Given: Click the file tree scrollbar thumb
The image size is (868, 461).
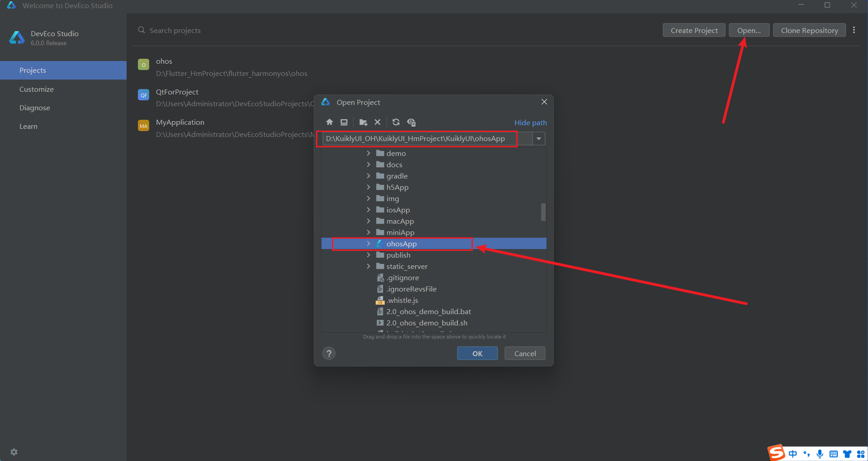Looking at the screenshot, I should coord(543,212).
